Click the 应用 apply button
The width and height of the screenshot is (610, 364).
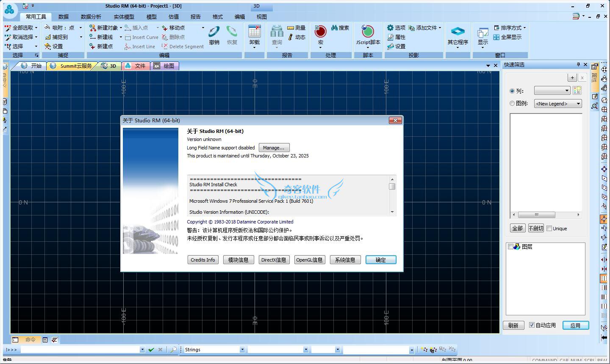click(x=576, y=325)
